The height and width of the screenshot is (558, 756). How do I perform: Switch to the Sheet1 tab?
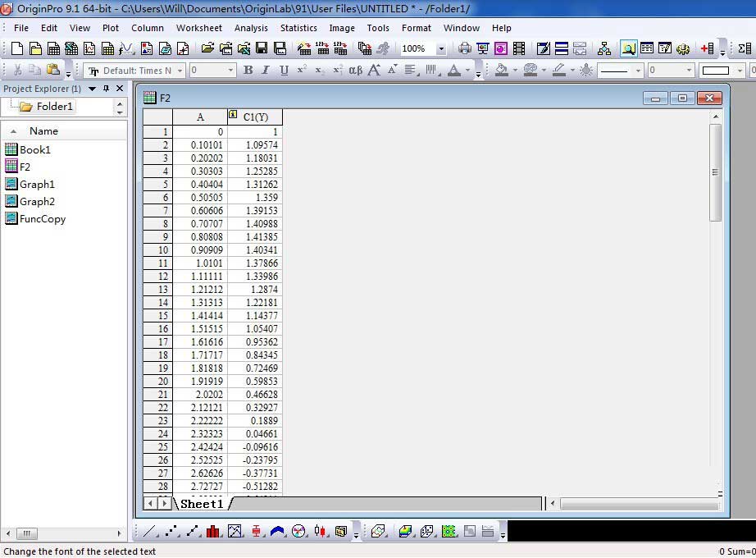[x=202, y=504]
